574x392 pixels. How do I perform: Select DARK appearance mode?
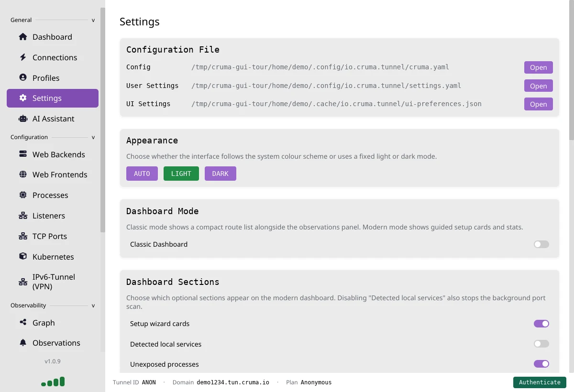tap(221, 174)
